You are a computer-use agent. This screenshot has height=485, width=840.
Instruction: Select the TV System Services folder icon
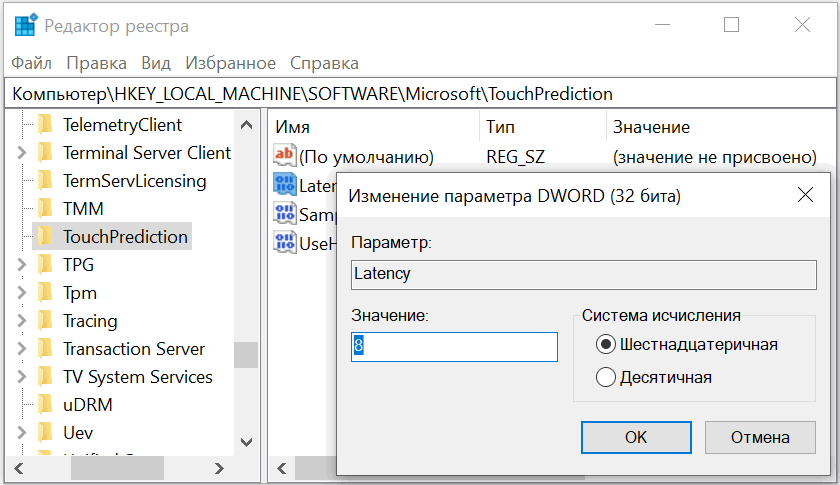click(x=46, y=377)
